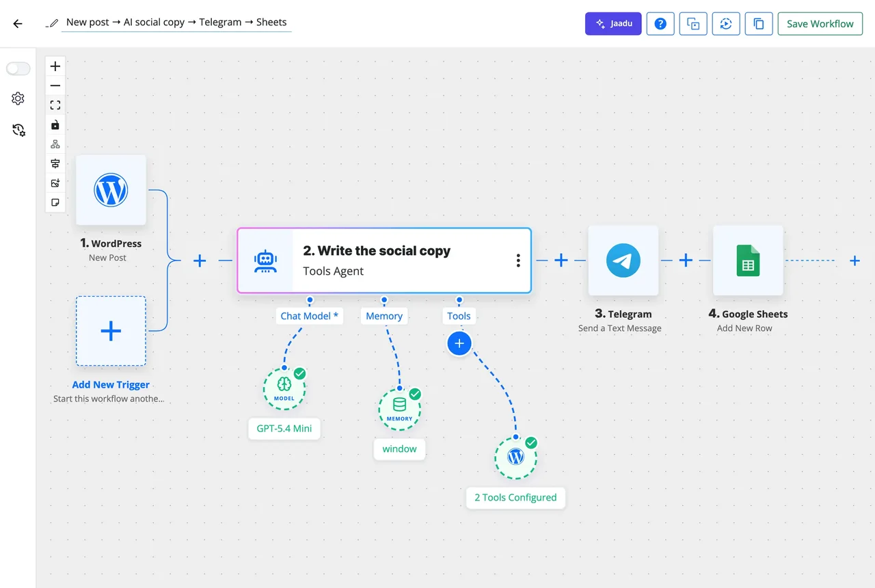Image resolution: width=875 pixels, height=588 pixels.
Task: Click the add-to-folder icon beside help
Action: pyautogui.click(x=693, y=23)
